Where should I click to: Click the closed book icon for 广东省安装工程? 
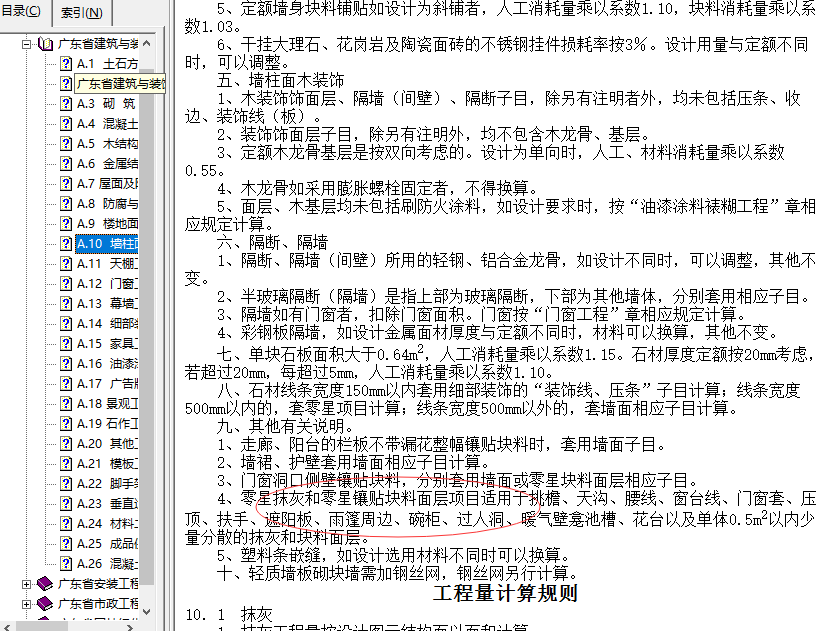tap(46, 584)
